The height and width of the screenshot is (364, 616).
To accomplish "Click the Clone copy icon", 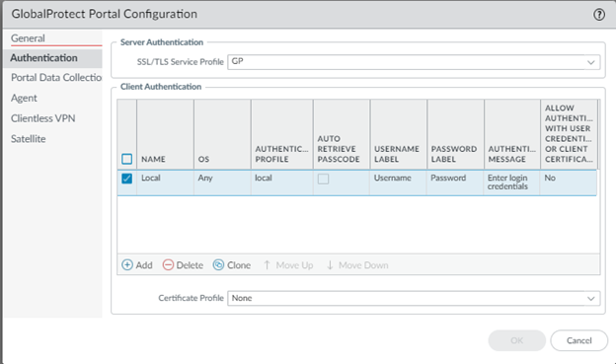I will (218, 264).
